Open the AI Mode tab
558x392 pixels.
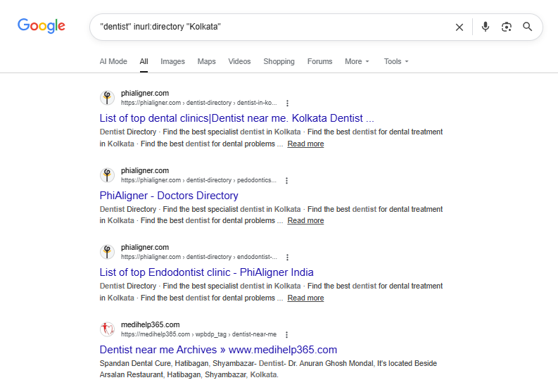pos(113,61)
